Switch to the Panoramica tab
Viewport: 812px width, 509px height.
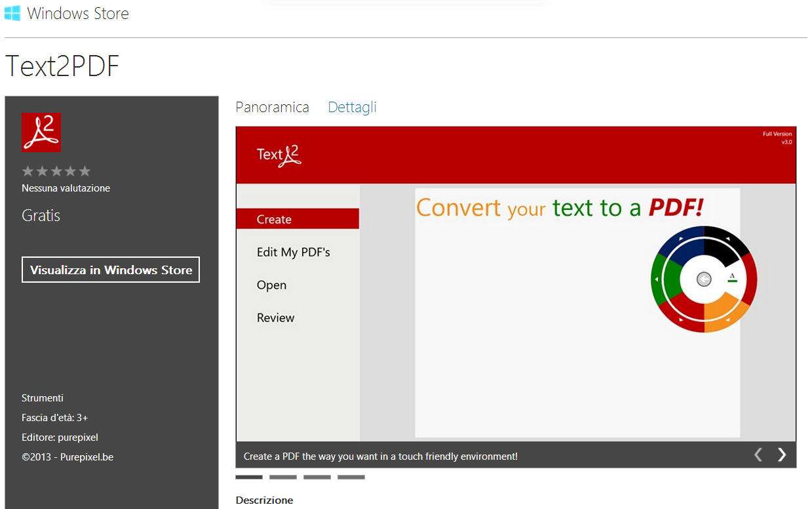click(x=272, y=108)
